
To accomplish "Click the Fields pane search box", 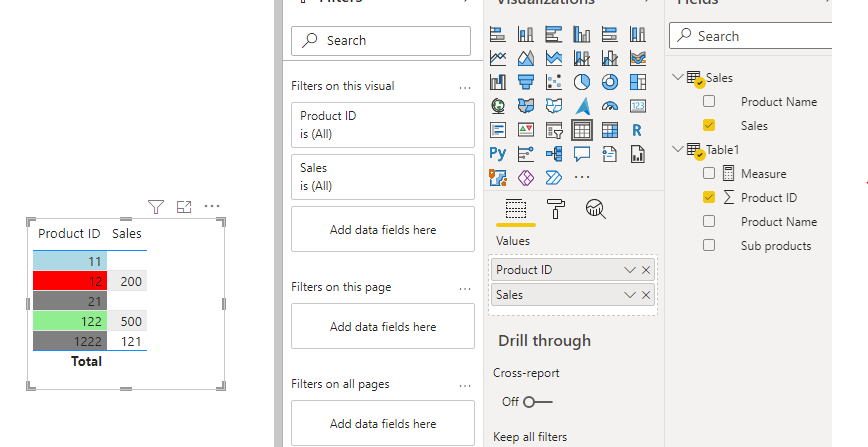I will (x=751, y=36).
